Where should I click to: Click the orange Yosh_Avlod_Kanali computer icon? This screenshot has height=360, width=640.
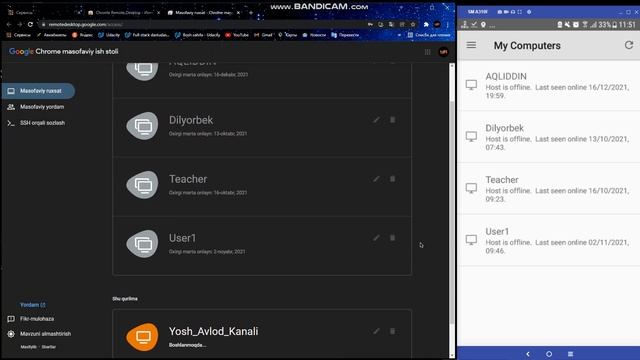point(142,337)
